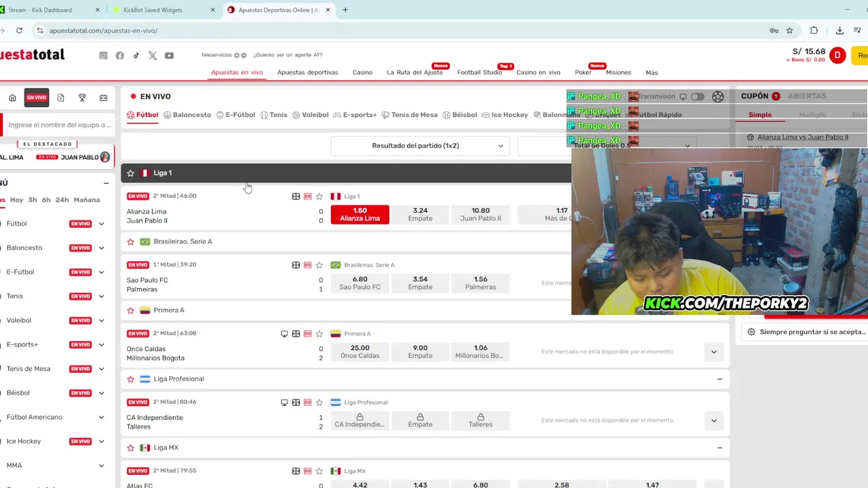Viewport: 868px width, 488px height.
Task: Favorite Brasileirao, Serie A league star
Action: click(x=130, y=241)
